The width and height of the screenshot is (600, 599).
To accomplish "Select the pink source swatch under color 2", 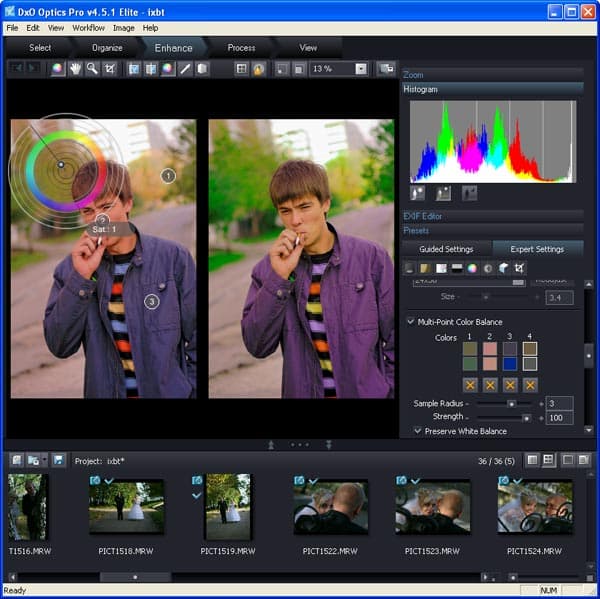I will coord(490,349).
